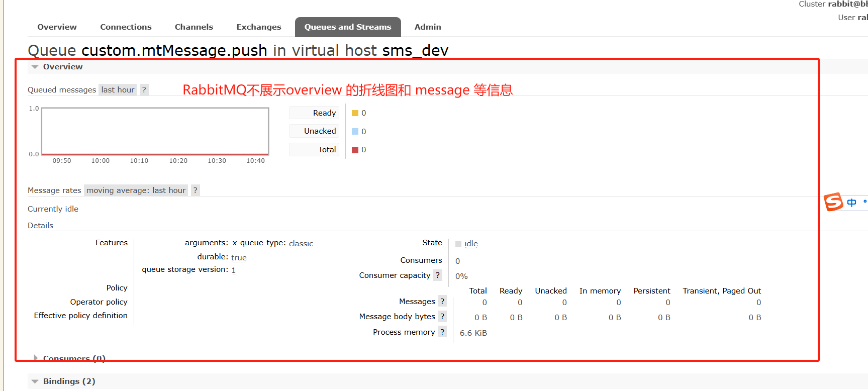Show help for Process memory
Image resolution: width=868 pixels, height=391 pixels.
[x=442, y=332]
